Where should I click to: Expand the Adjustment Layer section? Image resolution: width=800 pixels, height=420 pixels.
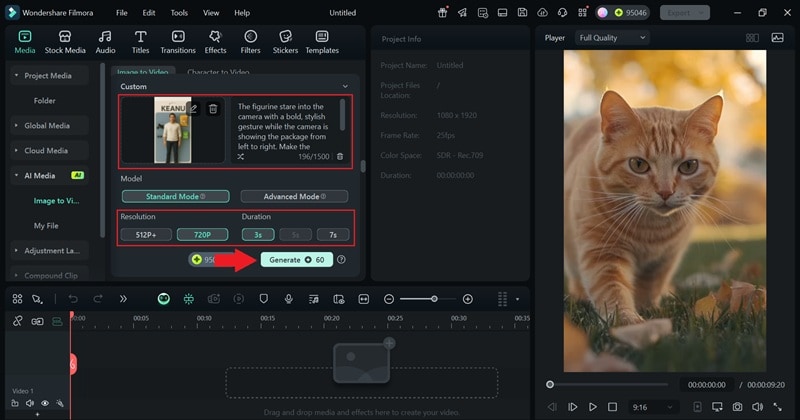[x=16, y=251]
